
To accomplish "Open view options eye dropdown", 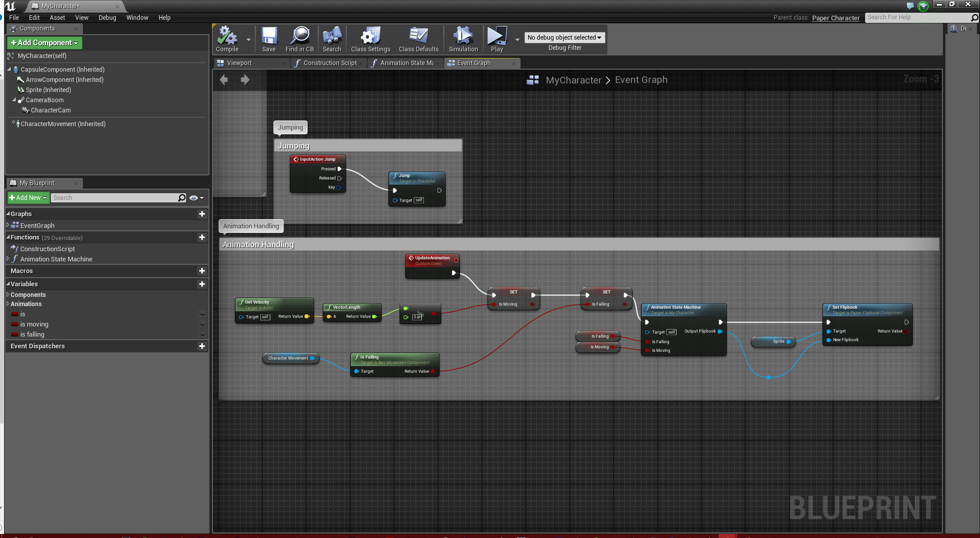I will pos(197,198).
